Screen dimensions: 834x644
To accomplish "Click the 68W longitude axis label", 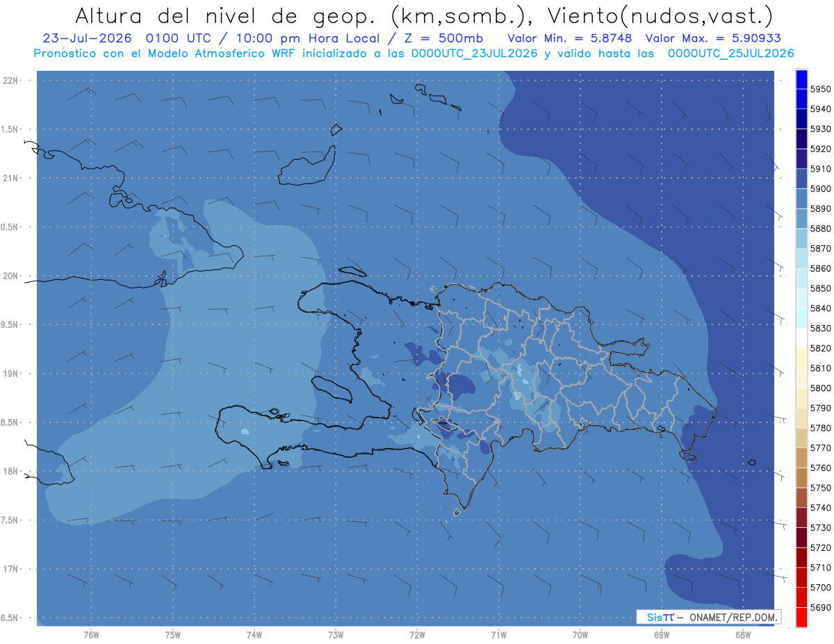I will (x=743, y=634).
